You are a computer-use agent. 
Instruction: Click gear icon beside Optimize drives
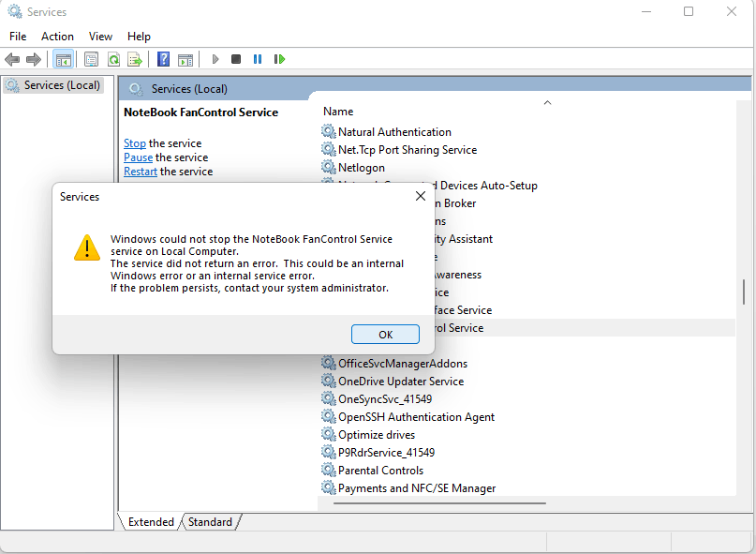[x=328, y=434]
